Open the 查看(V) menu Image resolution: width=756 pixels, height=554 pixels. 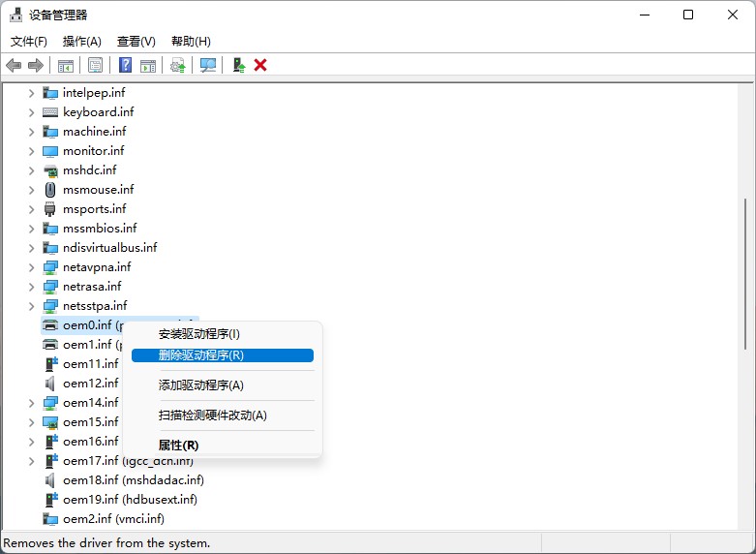point(136,42)
